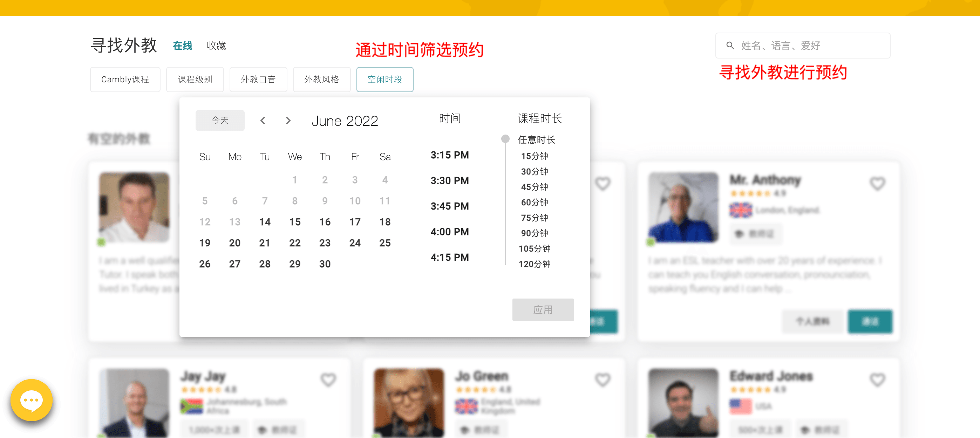Favorite Jo Green with the heart icon
Screen dimensions: 980x438
point(602,379)
